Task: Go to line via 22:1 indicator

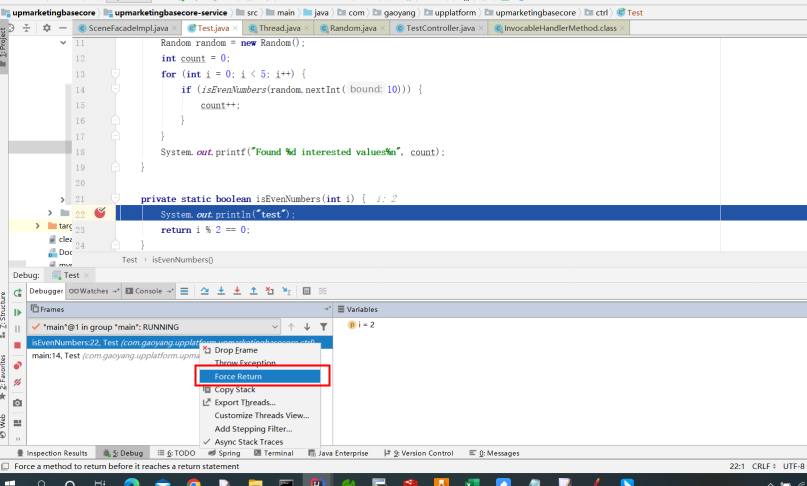Action: point(736,466)
